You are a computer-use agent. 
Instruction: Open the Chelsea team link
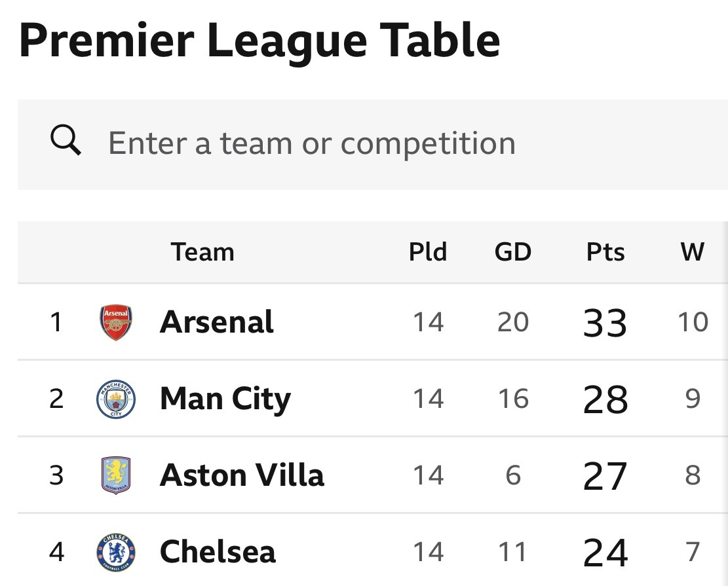point(218,552)
